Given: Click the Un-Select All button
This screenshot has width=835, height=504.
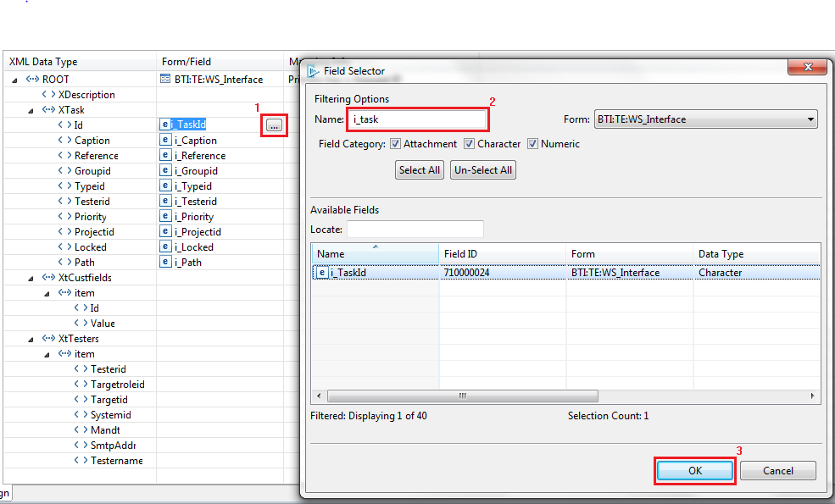Looking at the screenshot, I should [x=483, y=169].
